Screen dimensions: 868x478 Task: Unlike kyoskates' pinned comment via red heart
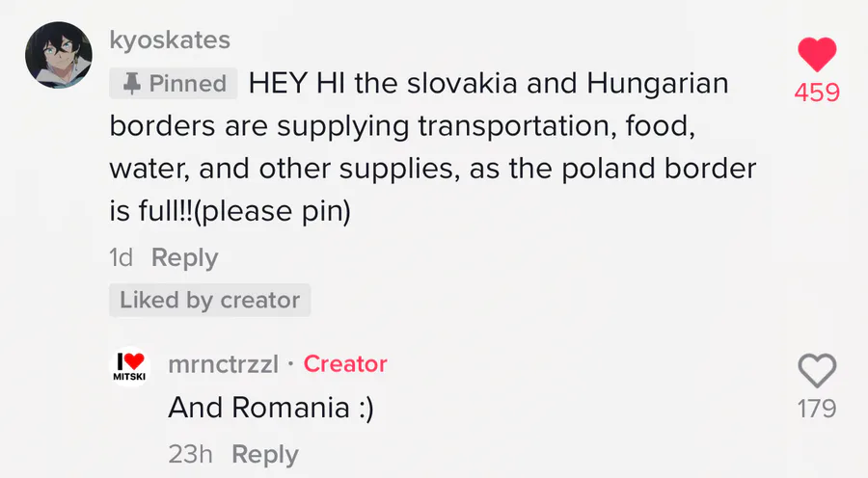click(816, 55)
